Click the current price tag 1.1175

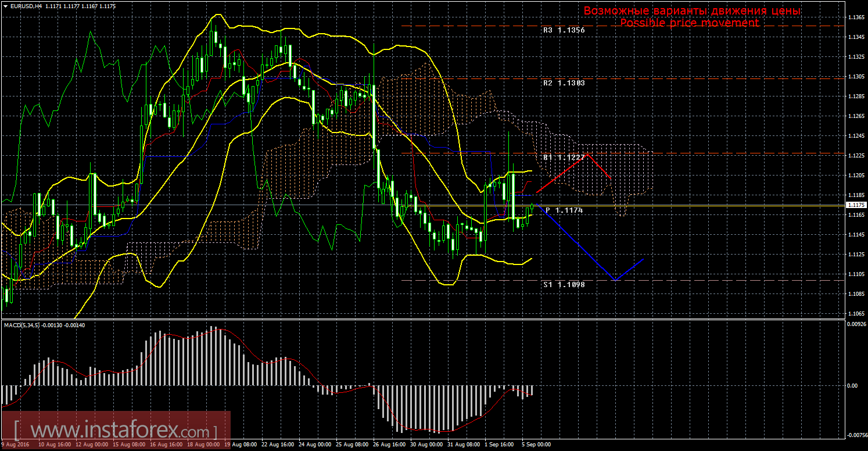pos(856,205)
